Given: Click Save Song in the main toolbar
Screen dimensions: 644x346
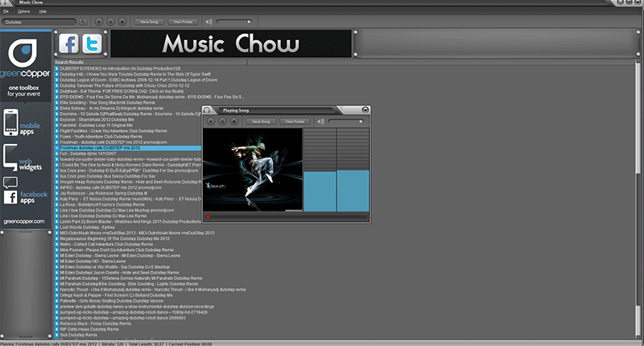Looking at the screenshot, I should tap(149, 22).
